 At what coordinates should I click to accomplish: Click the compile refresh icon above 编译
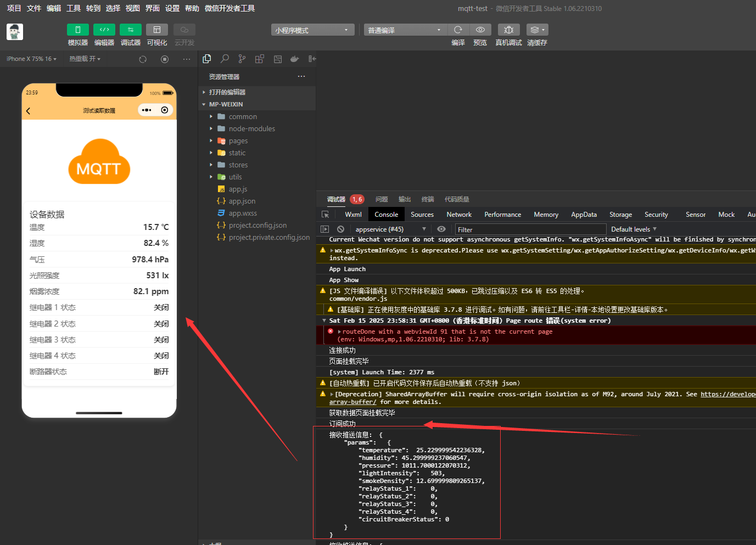click(x=458, y=30)
